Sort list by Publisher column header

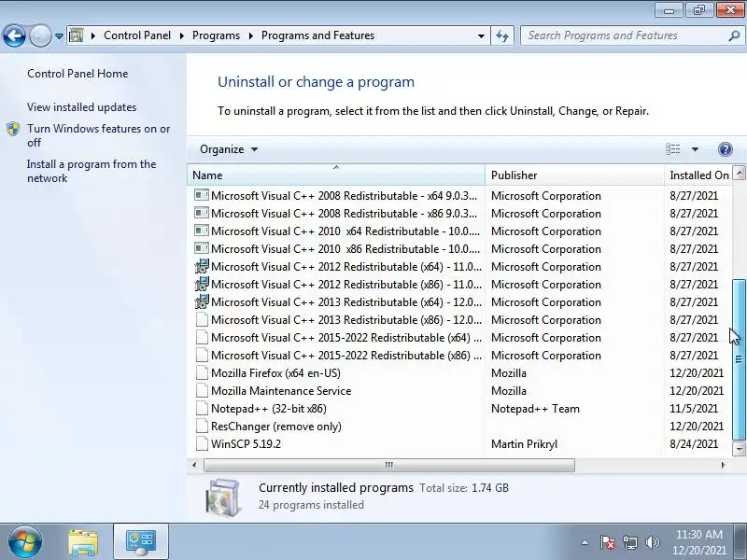574,175
